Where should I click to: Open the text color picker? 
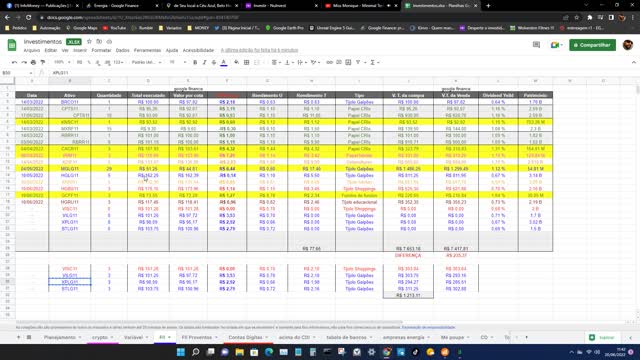[x=224, y=62]
